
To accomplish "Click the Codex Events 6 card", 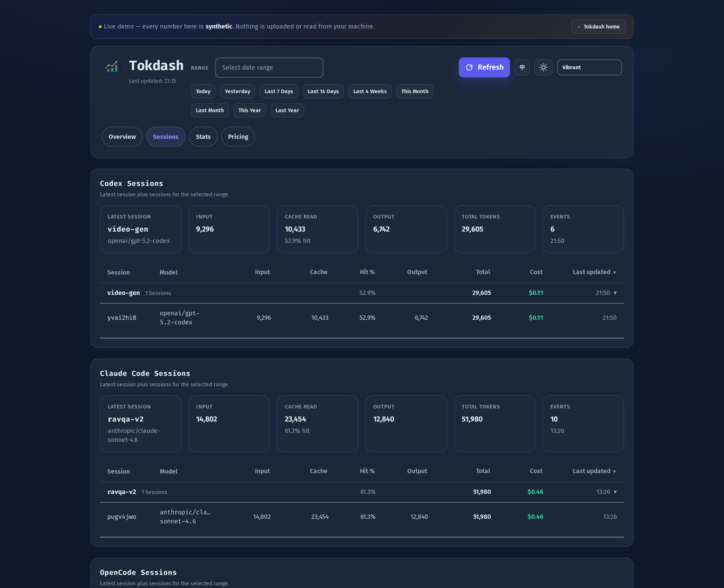I will (583, 229).
